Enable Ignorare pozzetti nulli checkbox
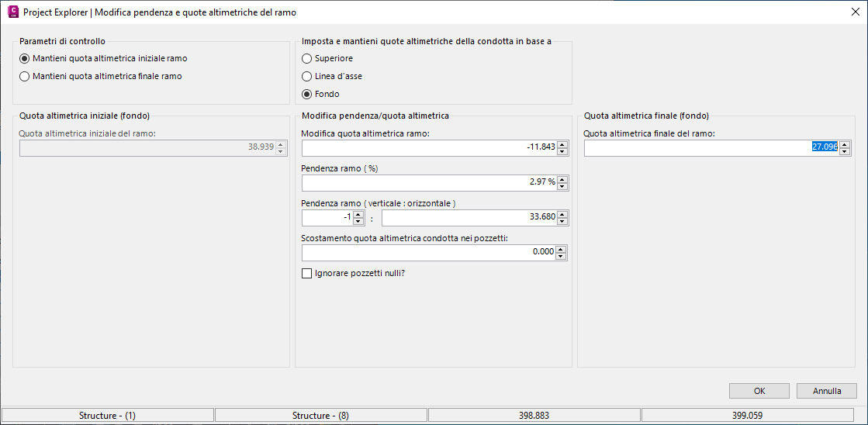This screenshot has height=425, width=868. tap(307, 273)
